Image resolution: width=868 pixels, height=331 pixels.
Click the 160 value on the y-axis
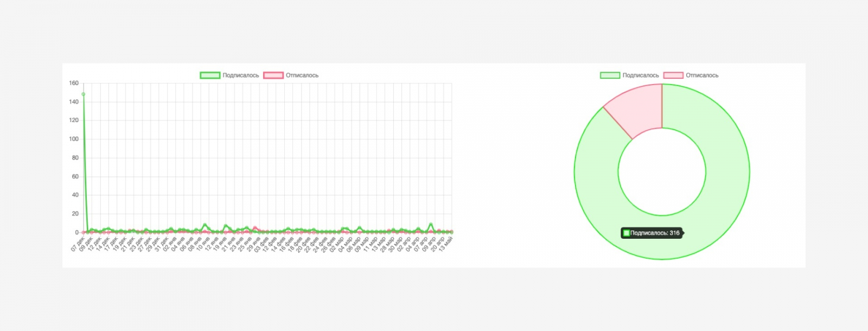coord(74,83)
